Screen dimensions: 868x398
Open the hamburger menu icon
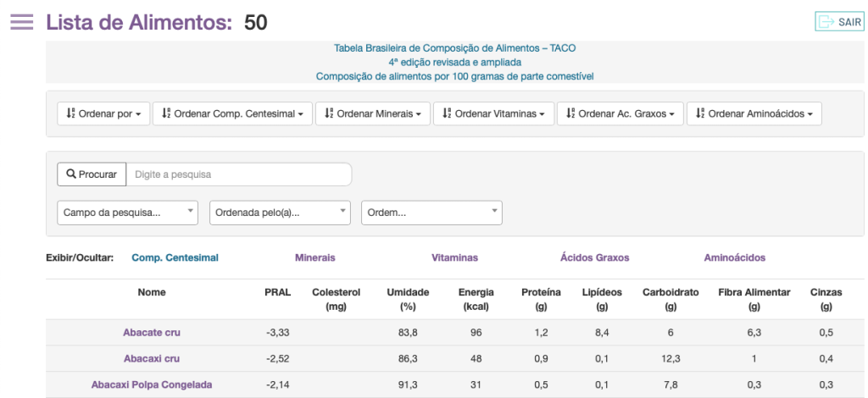click(x=21, y=22)
